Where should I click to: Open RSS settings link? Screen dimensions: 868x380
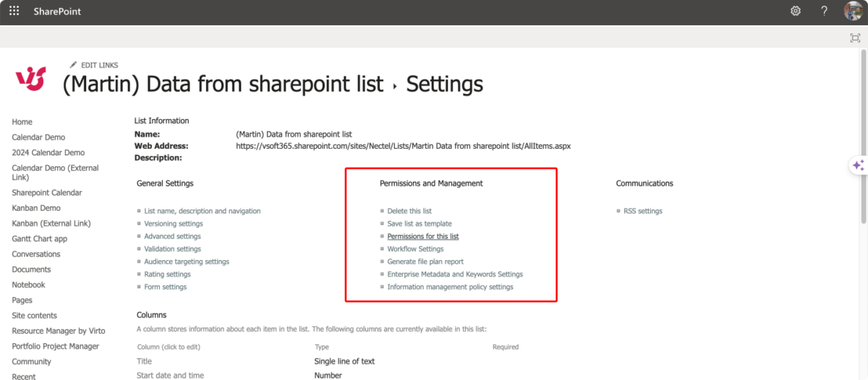pyautogui.click(x=642, y=211)
